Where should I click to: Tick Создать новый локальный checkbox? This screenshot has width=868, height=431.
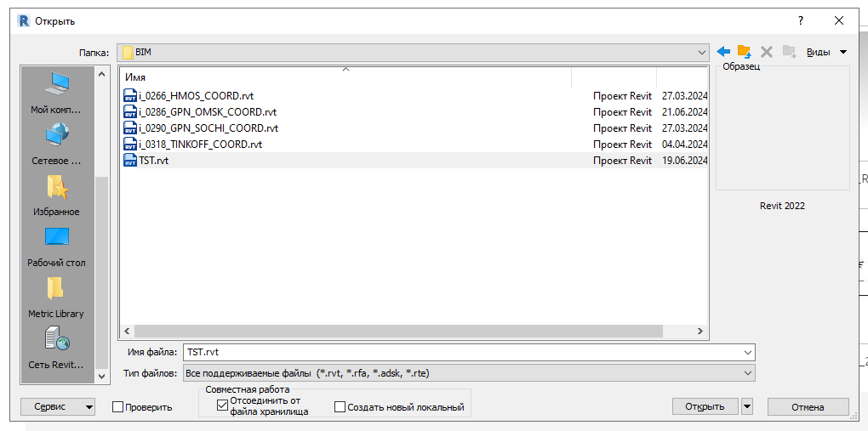[x=340, y=407]
